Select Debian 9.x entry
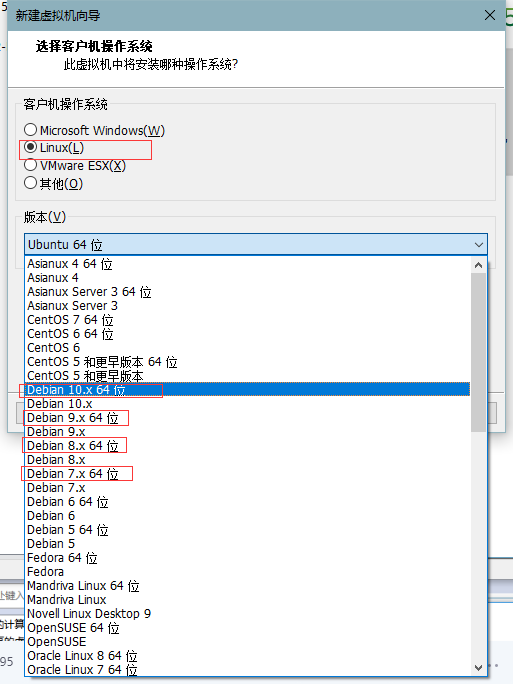Screen dimensions: 513x684 pos(248,431)
